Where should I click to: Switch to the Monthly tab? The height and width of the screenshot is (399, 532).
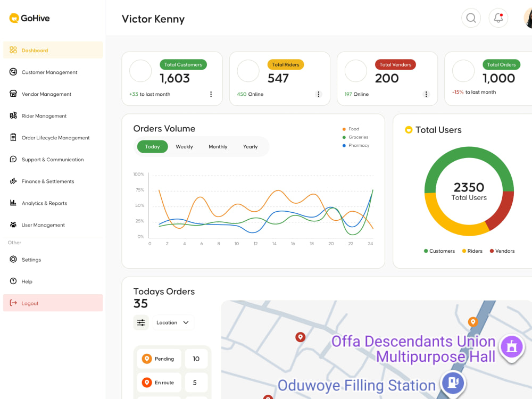coord(218,147)
